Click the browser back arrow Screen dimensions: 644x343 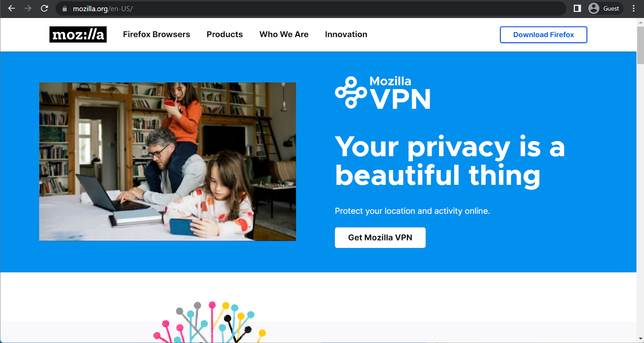(x=11, y=8)
